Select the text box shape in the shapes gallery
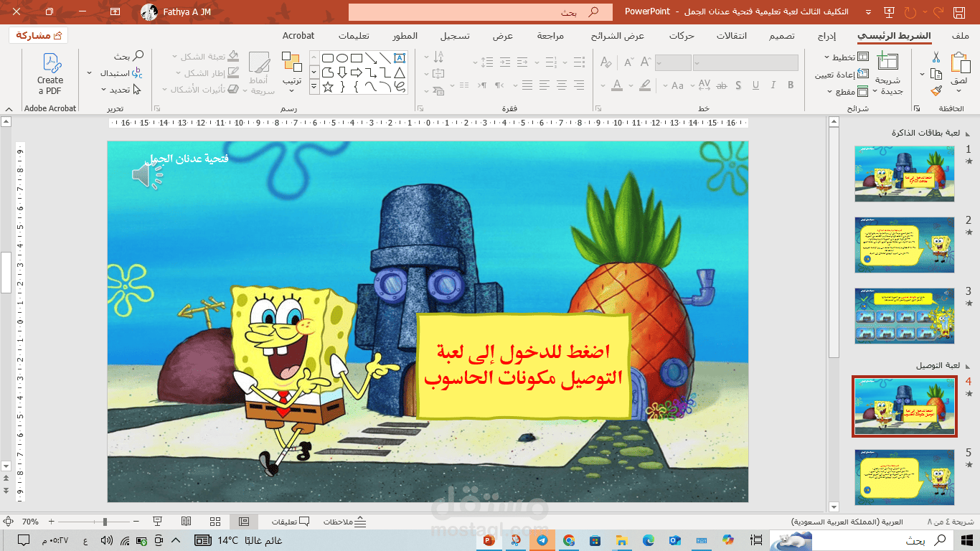 tap(400, 58)
